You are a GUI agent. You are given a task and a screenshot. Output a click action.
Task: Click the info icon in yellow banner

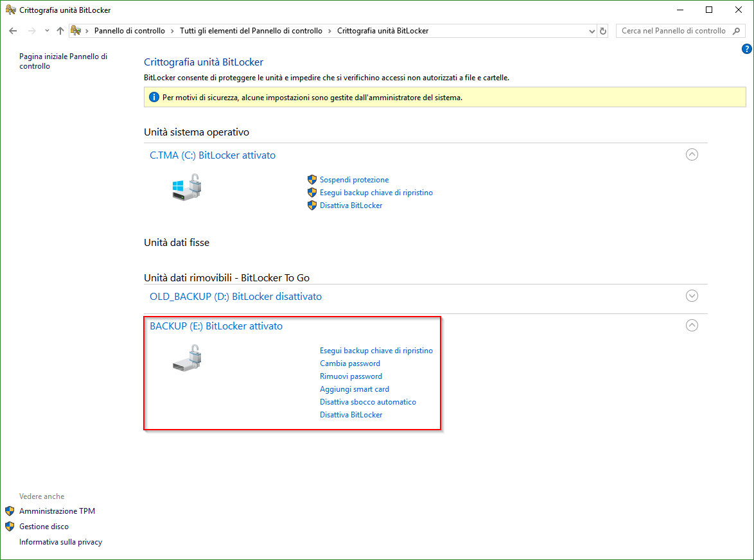[x=154, y=97]
